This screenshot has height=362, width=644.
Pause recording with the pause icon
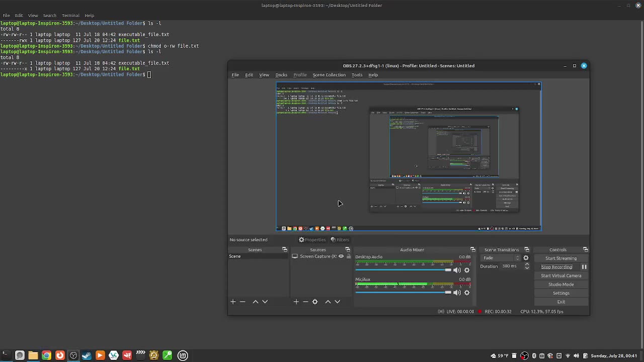(584, 267)
